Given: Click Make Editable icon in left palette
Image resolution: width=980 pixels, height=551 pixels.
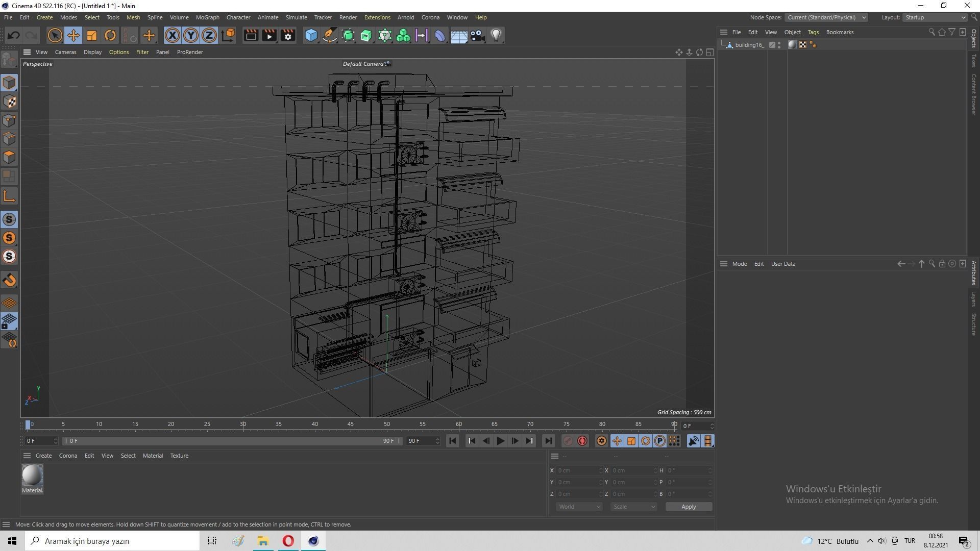Looking at the screenshot, I should coord(9,60).
